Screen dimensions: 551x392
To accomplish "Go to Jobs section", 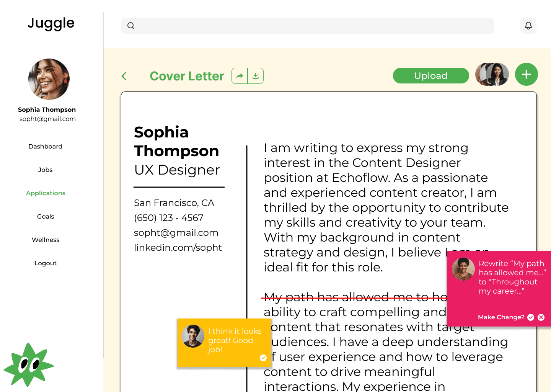I will pyautogui.click(x=45, y=170).
